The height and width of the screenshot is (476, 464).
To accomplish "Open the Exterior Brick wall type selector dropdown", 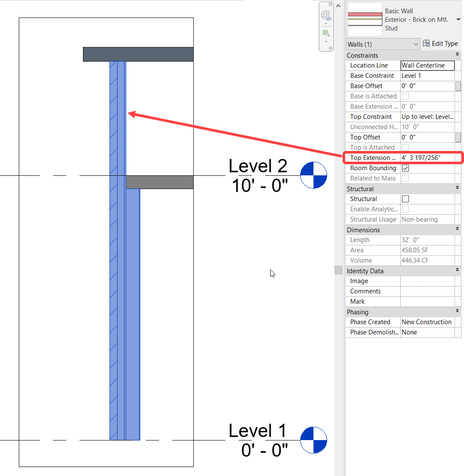I will pyautogui.click(x=458, y=19).
